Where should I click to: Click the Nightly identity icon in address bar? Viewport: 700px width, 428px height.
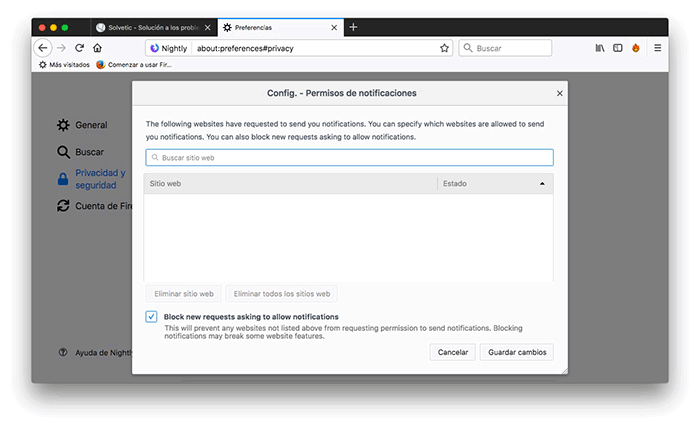click(154, 47)
